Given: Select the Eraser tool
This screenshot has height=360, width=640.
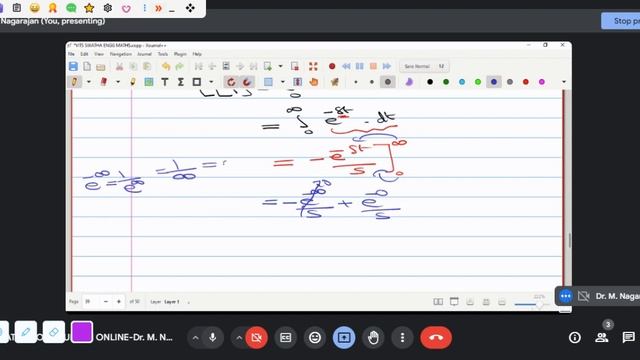Looking at the screenshot, I should (x=104, y=82).
